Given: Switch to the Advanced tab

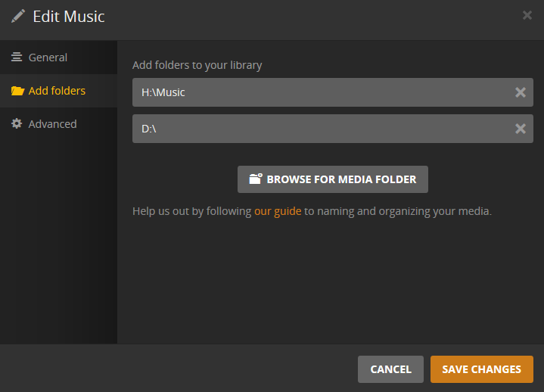Looking at the screenshot, I should [52, 124].
